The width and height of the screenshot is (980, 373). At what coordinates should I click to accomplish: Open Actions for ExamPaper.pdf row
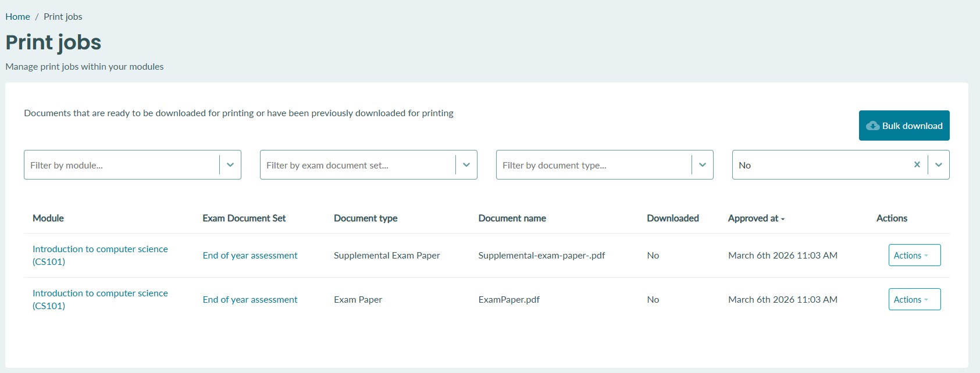(914, 299)
